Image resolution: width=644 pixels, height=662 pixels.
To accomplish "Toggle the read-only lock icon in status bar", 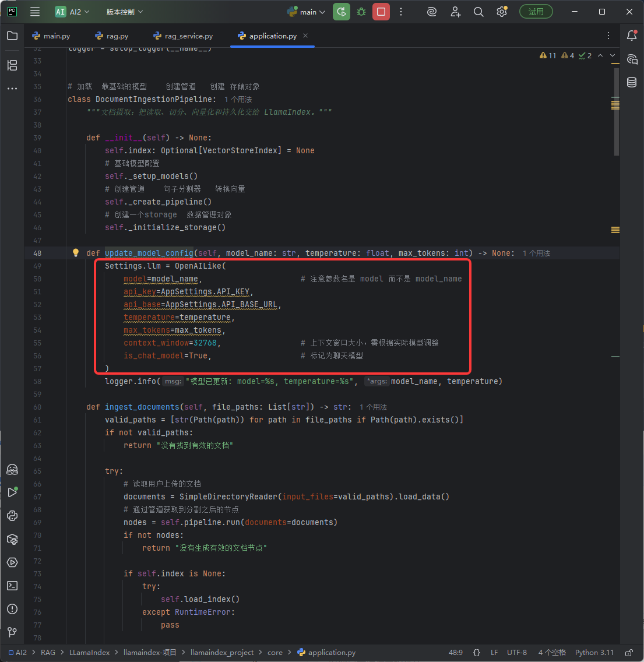I will point(629,652).
